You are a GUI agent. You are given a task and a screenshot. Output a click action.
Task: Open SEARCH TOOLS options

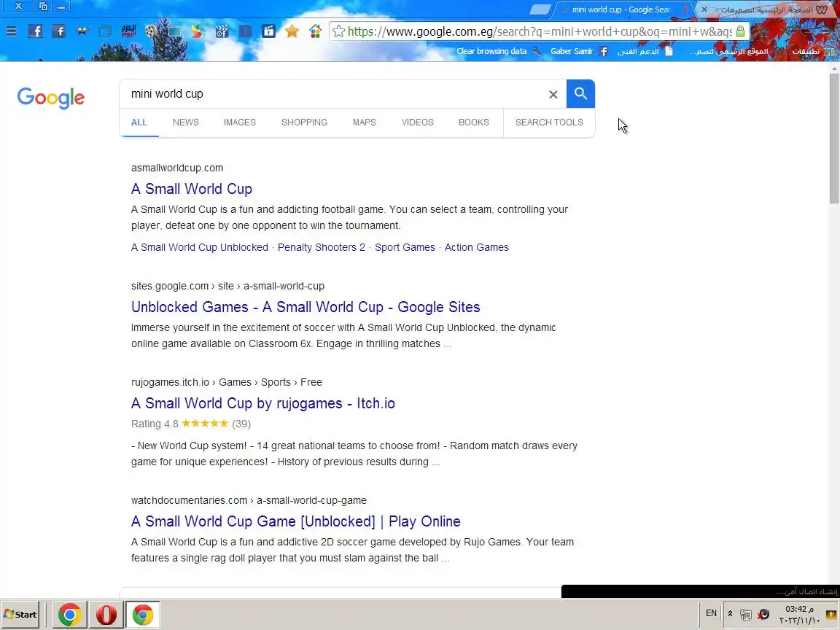tap(549, 122)
